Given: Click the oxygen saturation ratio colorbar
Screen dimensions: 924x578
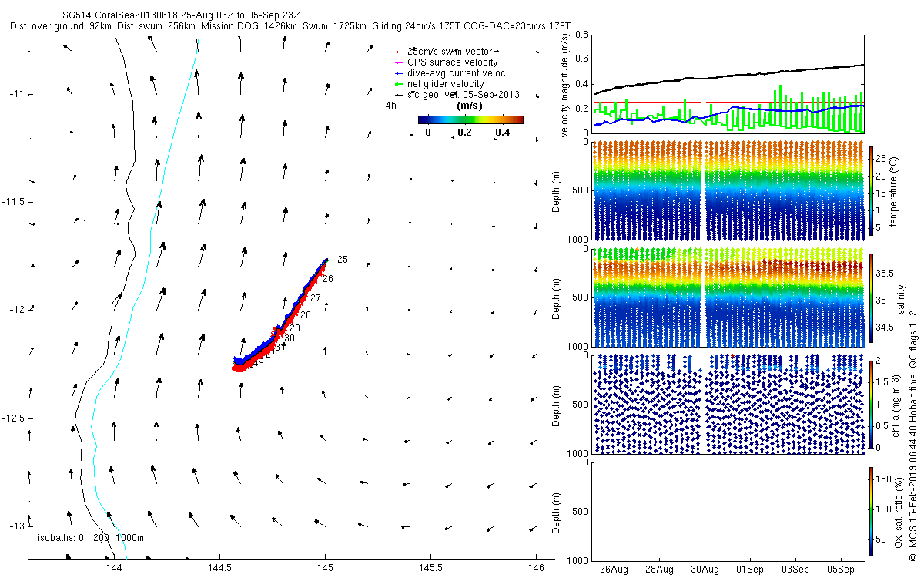Looking at the screenshot, I should point(872,512).
